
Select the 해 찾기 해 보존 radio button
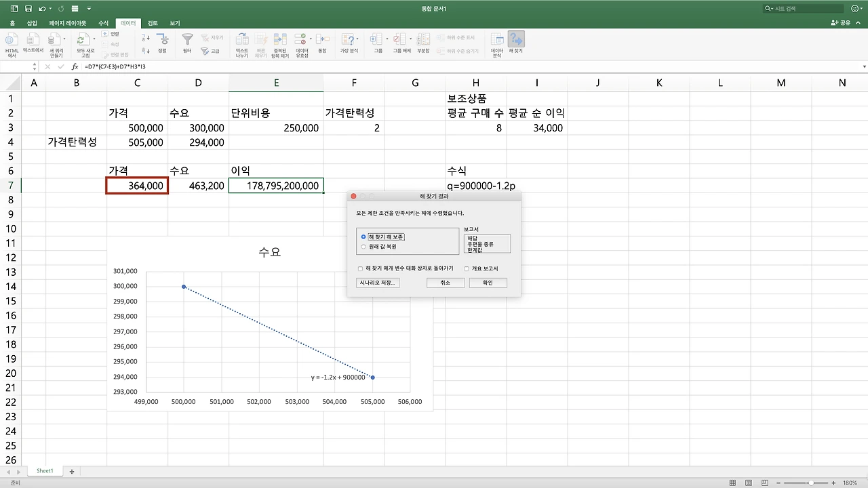[363, 237]
